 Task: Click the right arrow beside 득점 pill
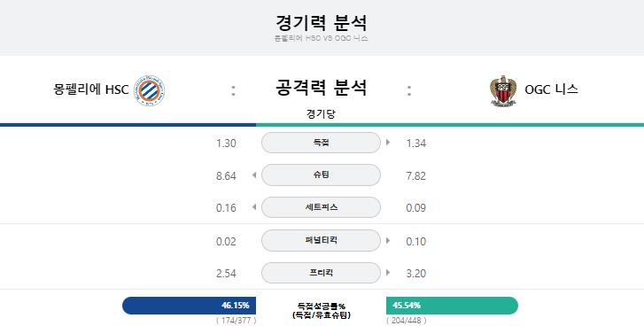coord(388,143)
